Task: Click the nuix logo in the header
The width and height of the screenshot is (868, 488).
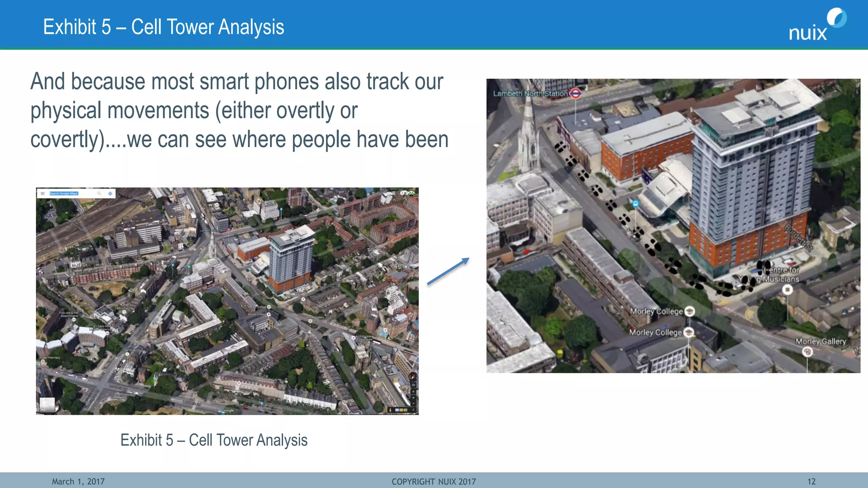Action: click(818, 25)
